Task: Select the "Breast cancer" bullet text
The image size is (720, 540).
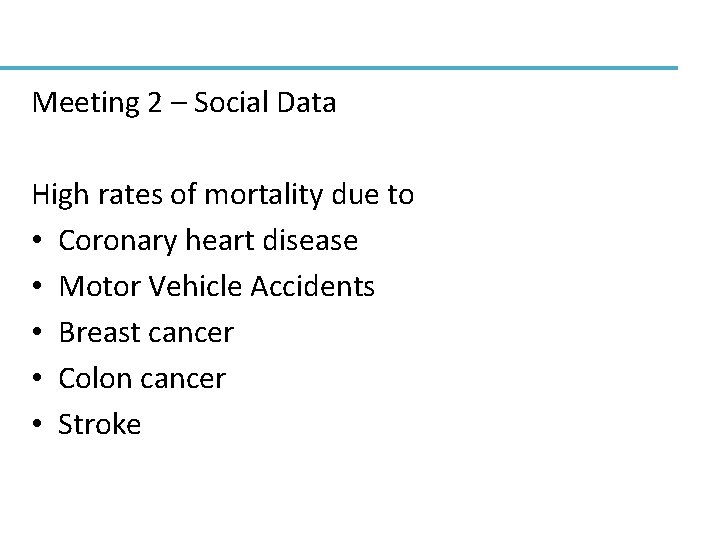Action: pos(146,333)
